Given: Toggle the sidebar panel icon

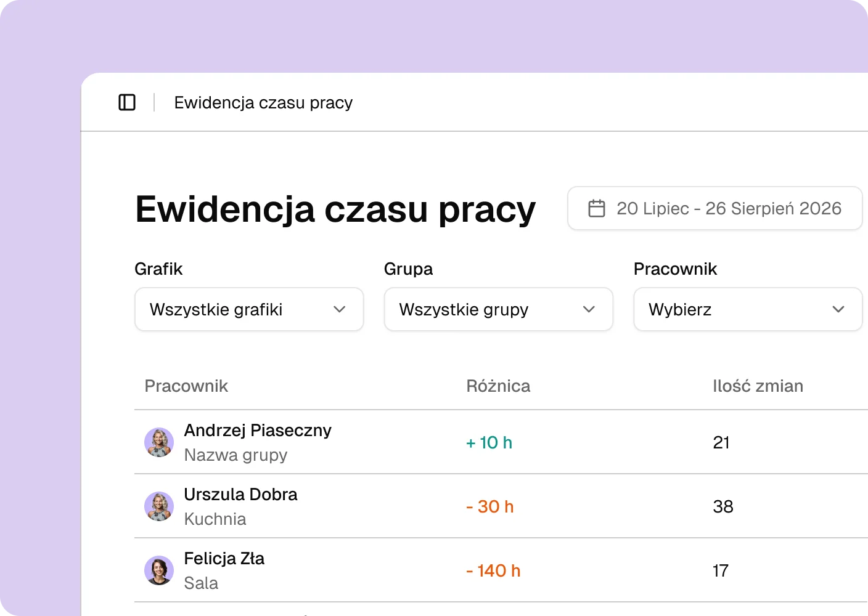Looking at the screenshot, I should [127, 102].
